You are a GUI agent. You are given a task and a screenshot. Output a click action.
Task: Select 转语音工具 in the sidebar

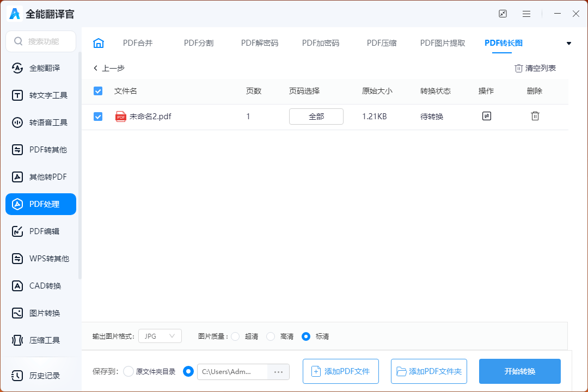pos(41,122)
